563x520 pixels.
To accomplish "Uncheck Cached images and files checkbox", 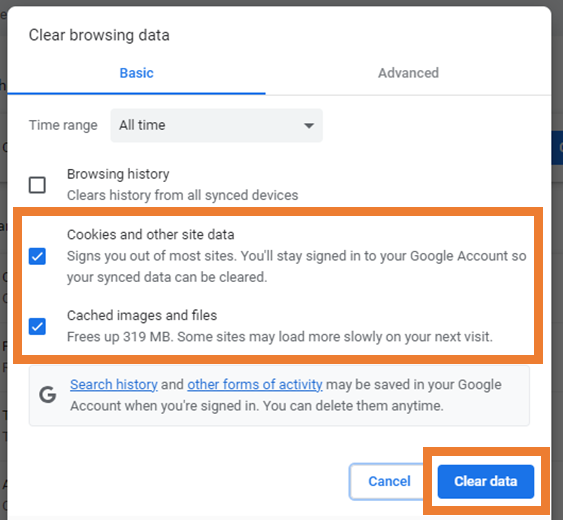I will [37, 326].
